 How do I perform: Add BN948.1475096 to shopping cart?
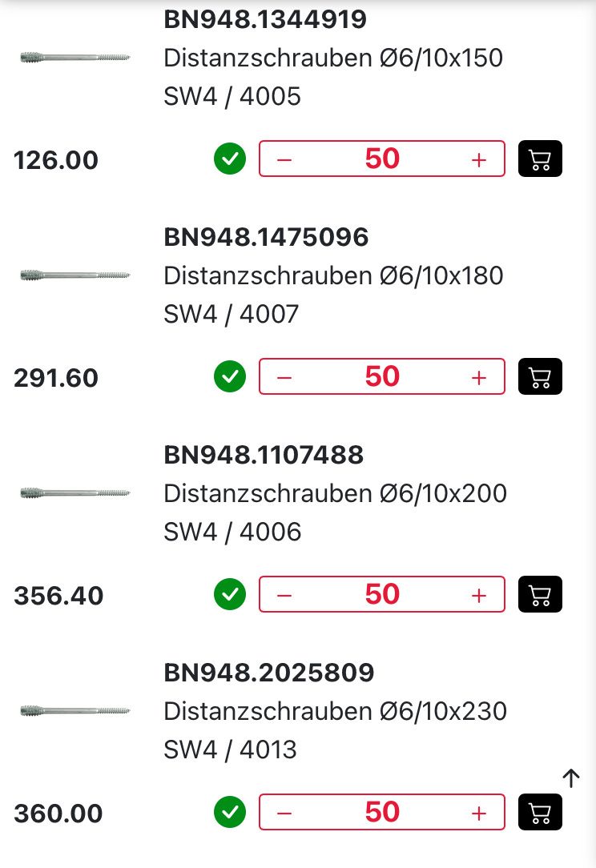coord(541,376)
